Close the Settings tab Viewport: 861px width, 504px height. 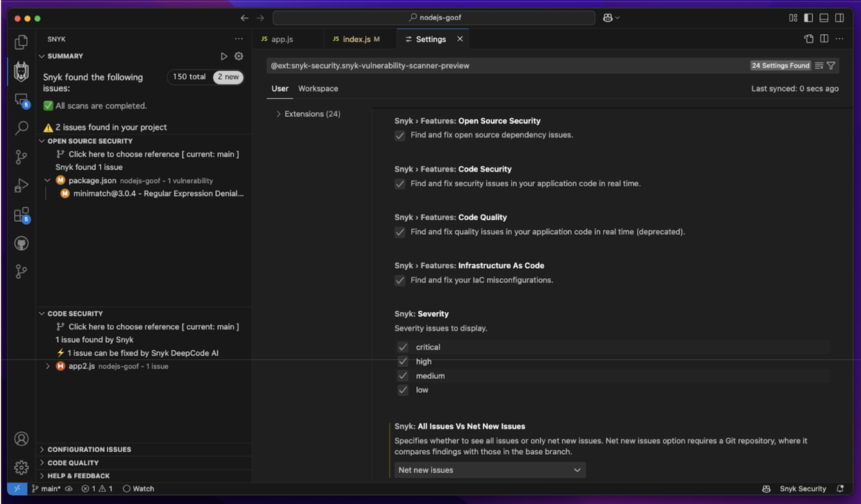(x=460, y=39)
